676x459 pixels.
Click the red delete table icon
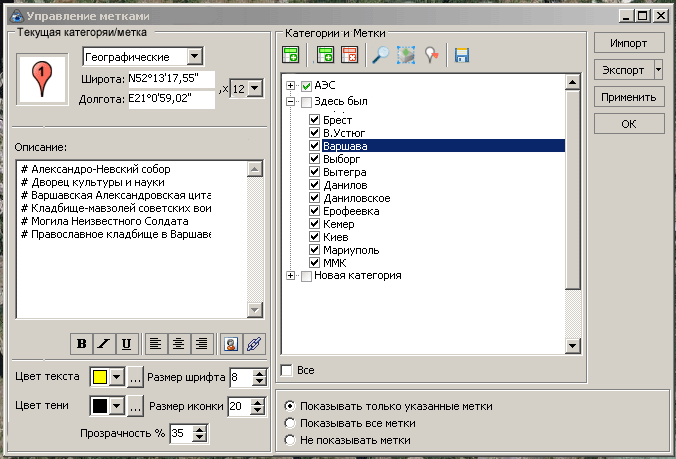click(349, 56)
